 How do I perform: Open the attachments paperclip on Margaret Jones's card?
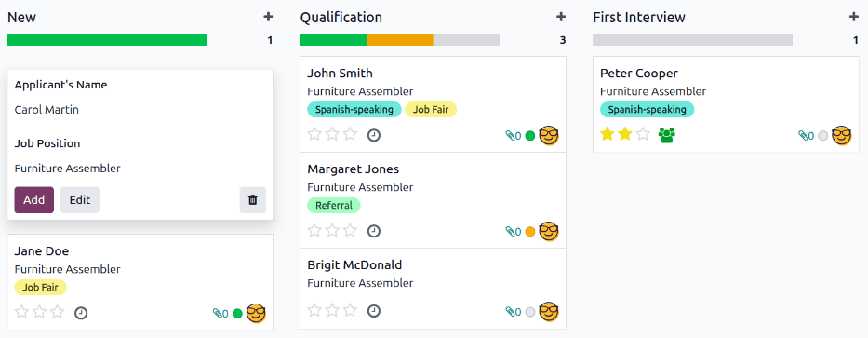click(514, 232)
